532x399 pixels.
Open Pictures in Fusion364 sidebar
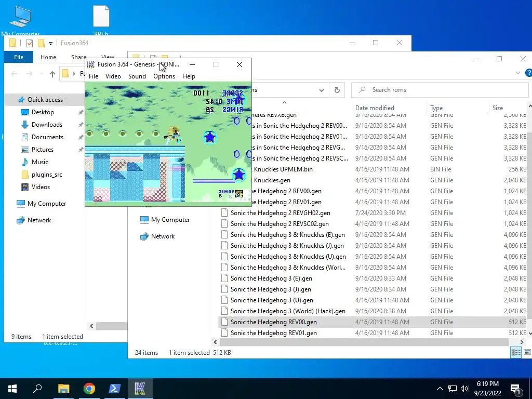43,150
